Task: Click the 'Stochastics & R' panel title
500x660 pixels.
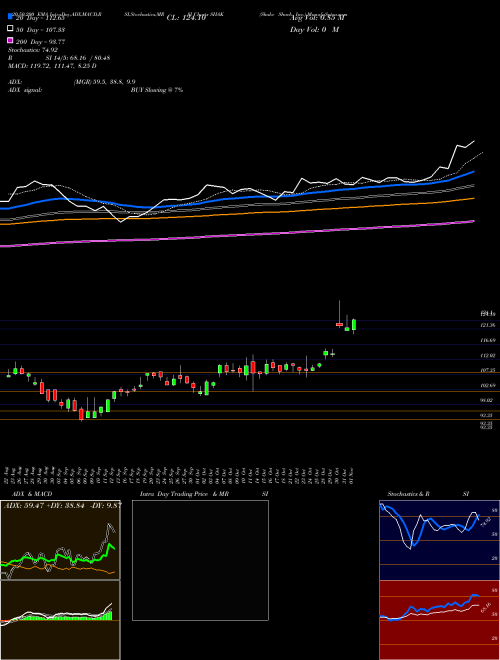Action: (x=408, y=494)
